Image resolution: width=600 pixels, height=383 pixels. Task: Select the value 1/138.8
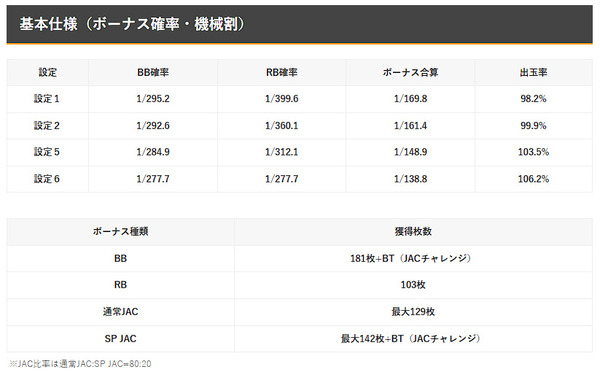pyautogui.click(x=411, y=179)
